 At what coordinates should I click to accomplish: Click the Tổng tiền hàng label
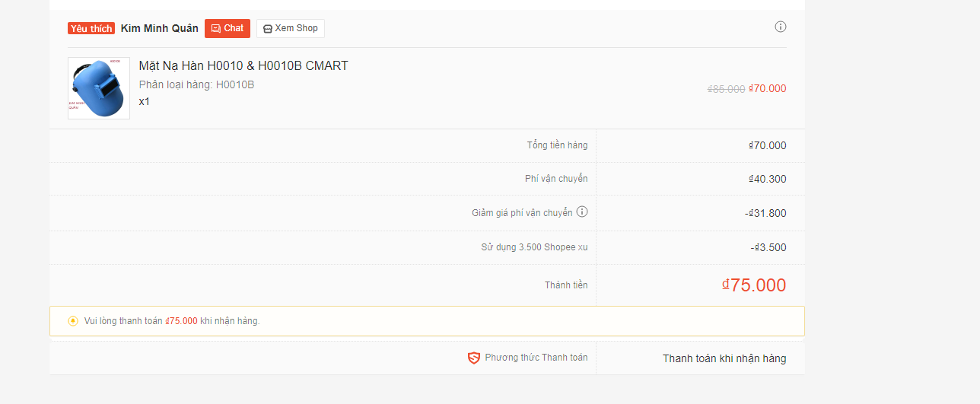(x=557, y=145)
